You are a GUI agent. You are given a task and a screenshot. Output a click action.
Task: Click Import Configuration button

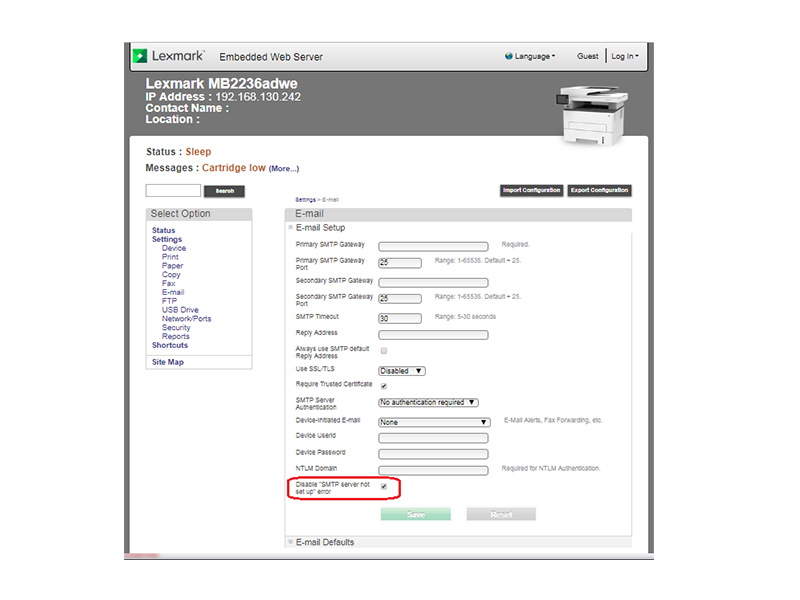531,190
